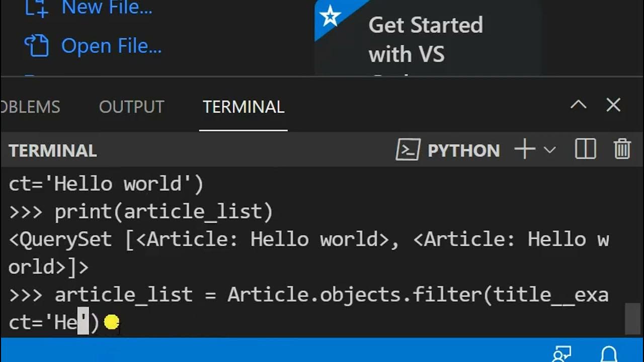Click the Python terminal shell icon
The height and width of the screenshot is (362, 644).
coord(408,150)
